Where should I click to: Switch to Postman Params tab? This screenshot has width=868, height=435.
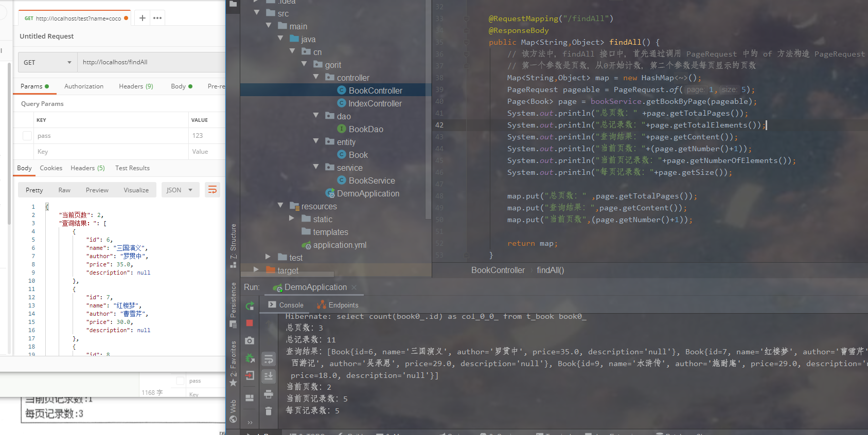coord(34,86)
